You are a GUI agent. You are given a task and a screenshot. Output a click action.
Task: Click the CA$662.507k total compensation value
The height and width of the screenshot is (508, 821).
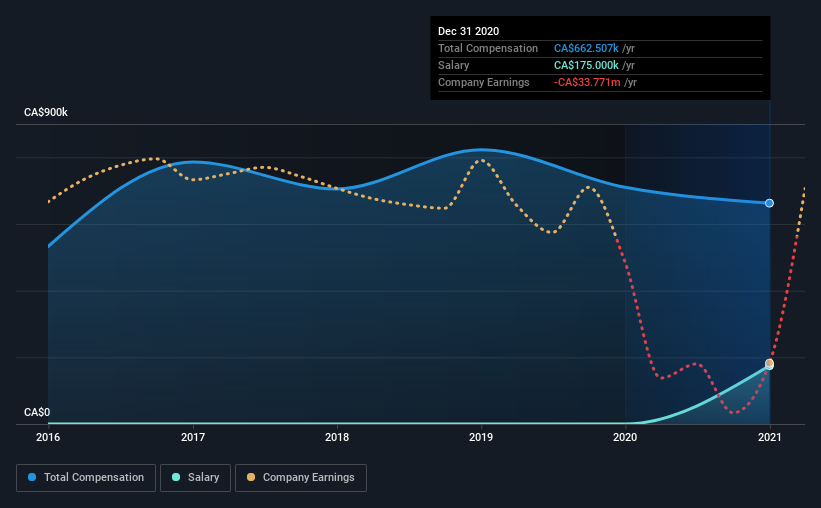tap(586, 49)
